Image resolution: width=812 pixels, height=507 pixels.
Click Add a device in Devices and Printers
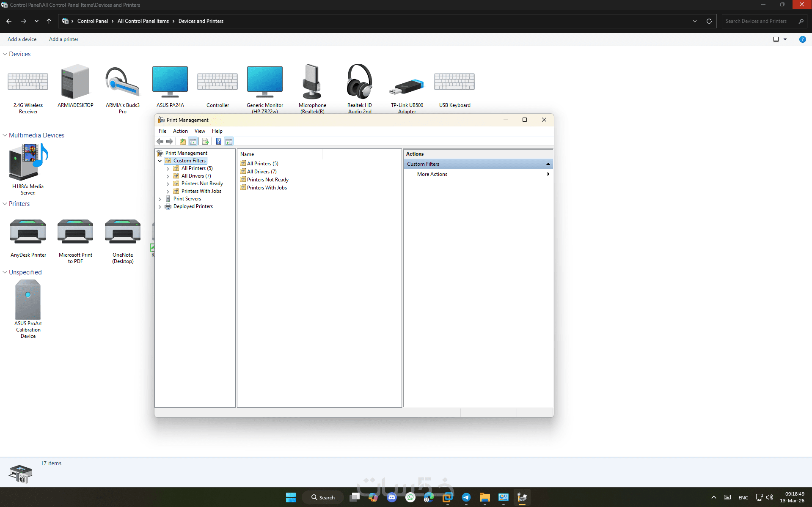click(22, 39)
